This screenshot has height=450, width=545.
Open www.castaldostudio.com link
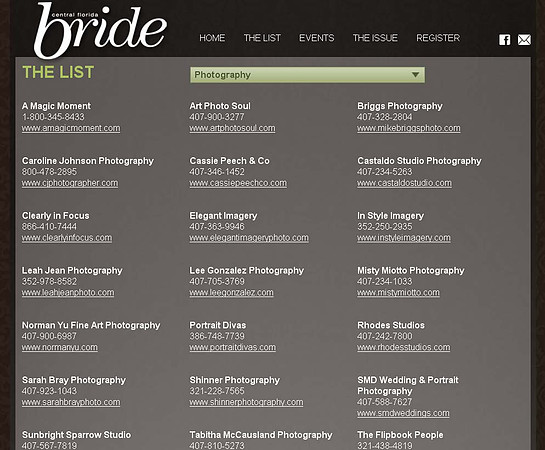(405, 183)
